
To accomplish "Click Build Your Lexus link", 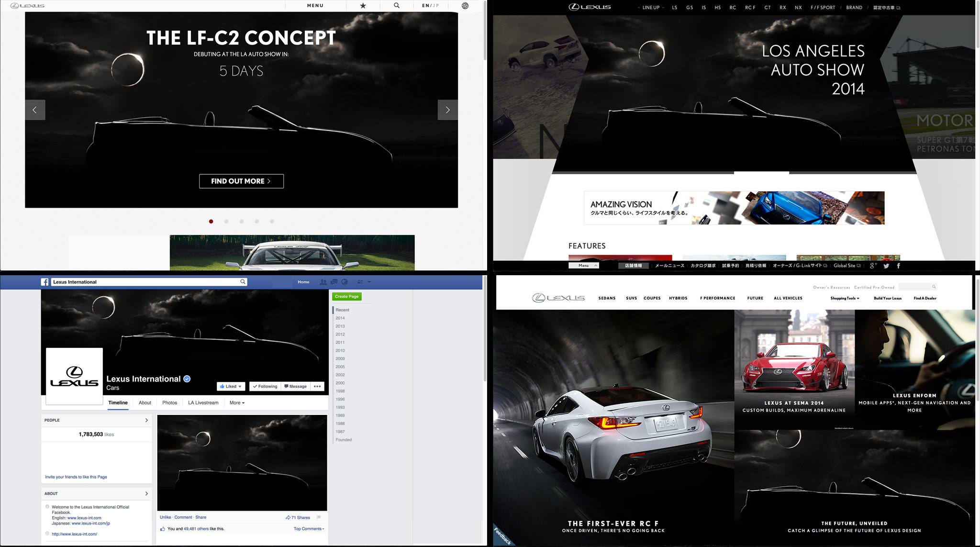I will coord(888,298).
